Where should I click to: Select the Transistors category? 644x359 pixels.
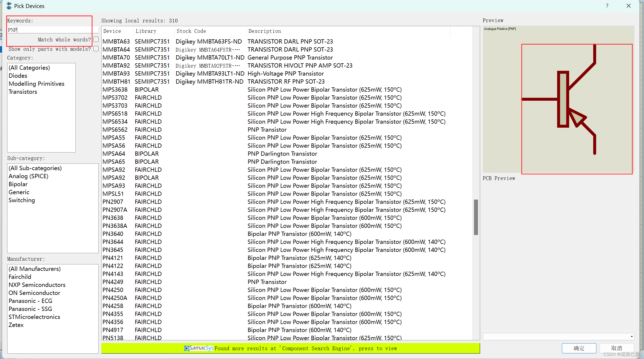coord(23,92)
